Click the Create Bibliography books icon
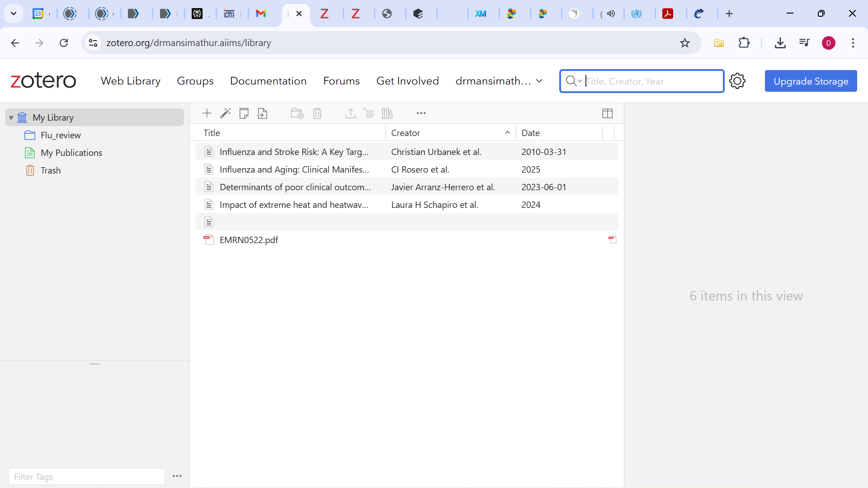 coord(387,113)
